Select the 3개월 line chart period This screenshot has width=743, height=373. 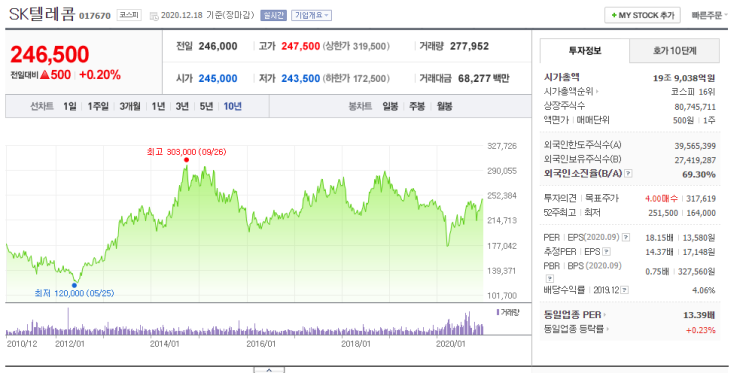[x=130, y=107]
